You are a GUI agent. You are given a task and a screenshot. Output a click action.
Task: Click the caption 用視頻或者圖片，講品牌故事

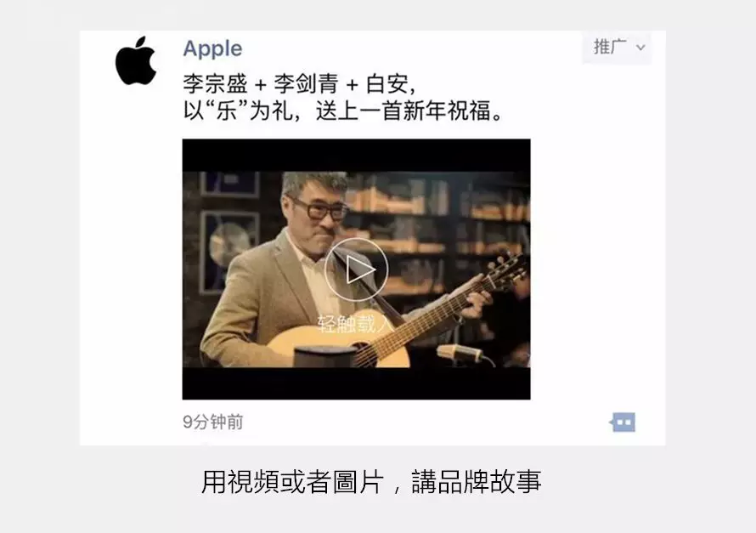pyautogui.click(x=371, y=481)
